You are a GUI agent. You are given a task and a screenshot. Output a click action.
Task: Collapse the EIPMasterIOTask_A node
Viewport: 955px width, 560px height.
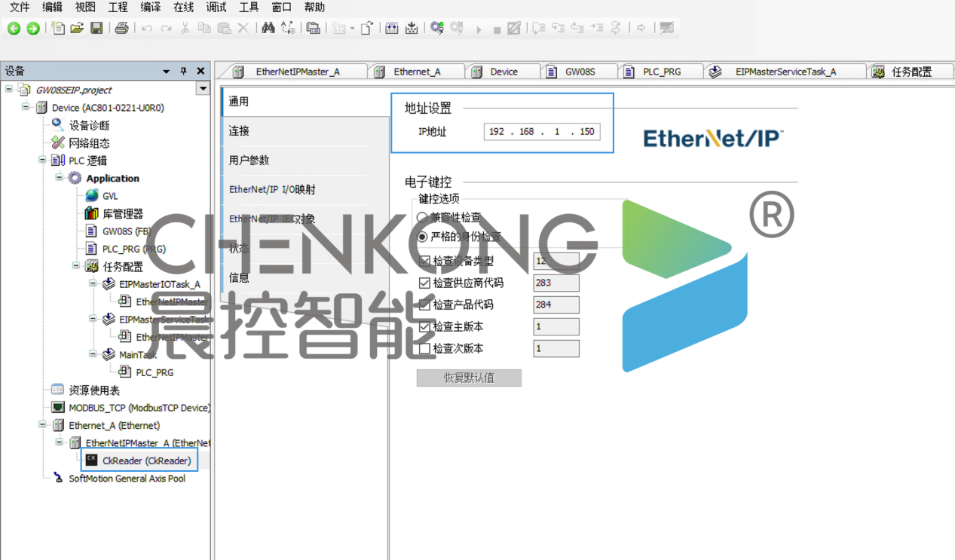pos(92,284)
